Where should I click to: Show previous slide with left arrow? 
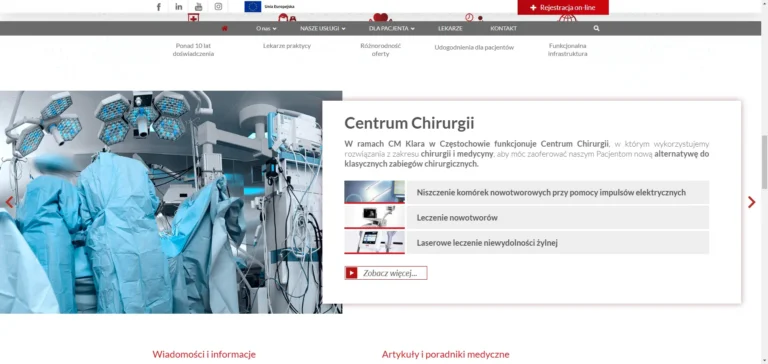(9, 202)
